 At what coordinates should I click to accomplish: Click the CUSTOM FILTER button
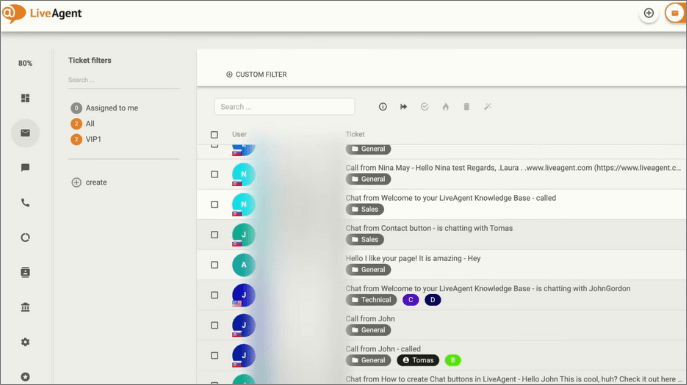pyautogui.click(x=256, y=74)
